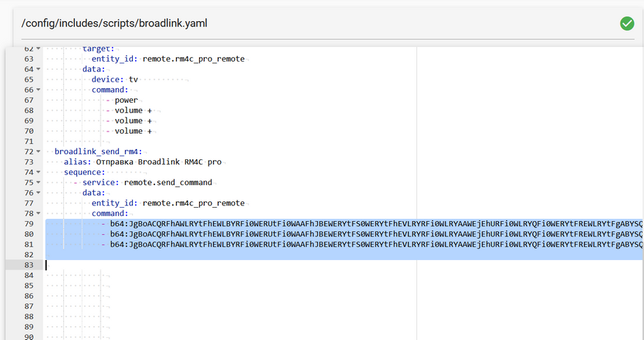644x340 pixels.
Task: Click line number 79 in the gutter
Action: pos(29,224)
